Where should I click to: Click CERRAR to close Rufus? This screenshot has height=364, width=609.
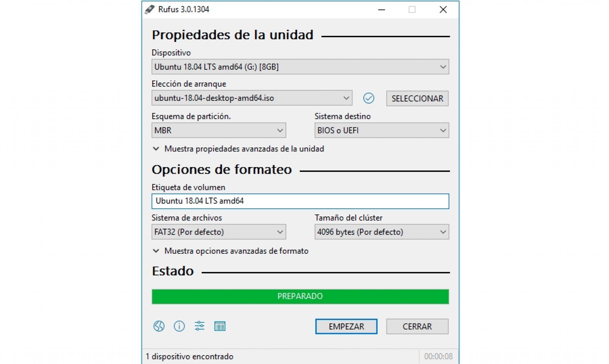(x=417, y=326)
